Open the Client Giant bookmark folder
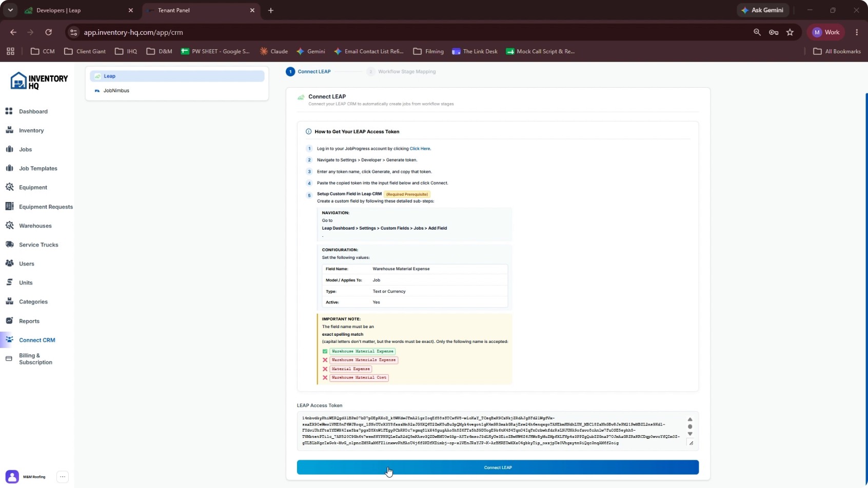Viewport: 868px width, 488px height. pos(85,51)
